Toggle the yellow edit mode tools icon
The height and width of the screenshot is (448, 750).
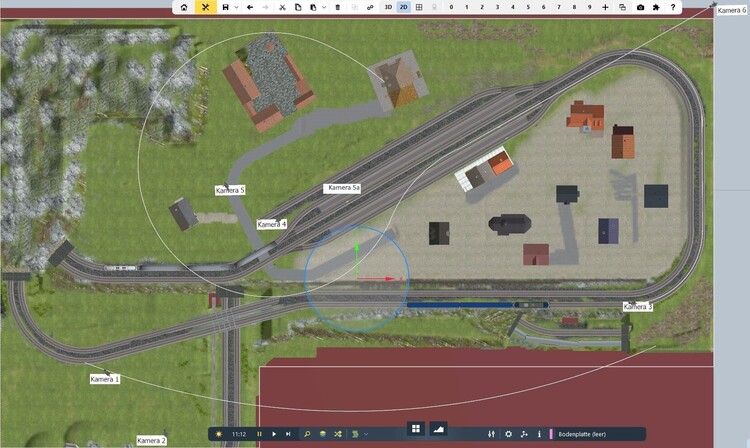coord(205,7)
